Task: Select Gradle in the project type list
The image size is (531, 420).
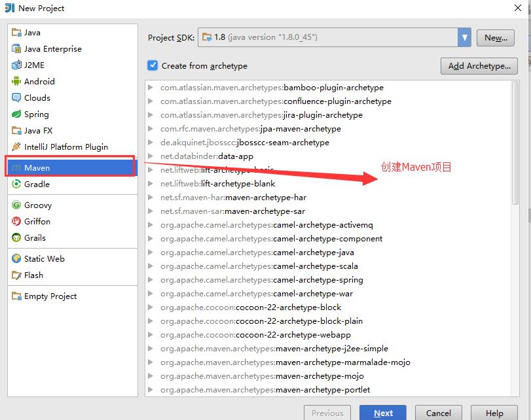Action: point(72,184)
